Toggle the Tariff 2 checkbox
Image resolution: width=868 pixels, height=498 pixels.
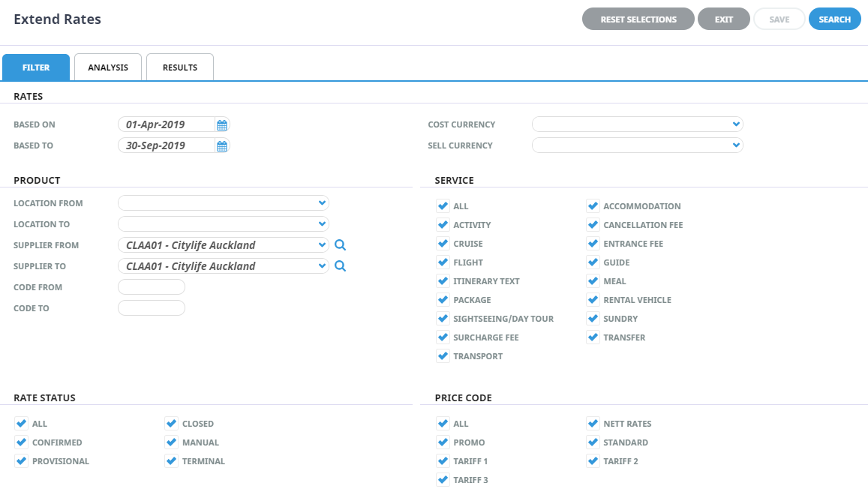593,462
